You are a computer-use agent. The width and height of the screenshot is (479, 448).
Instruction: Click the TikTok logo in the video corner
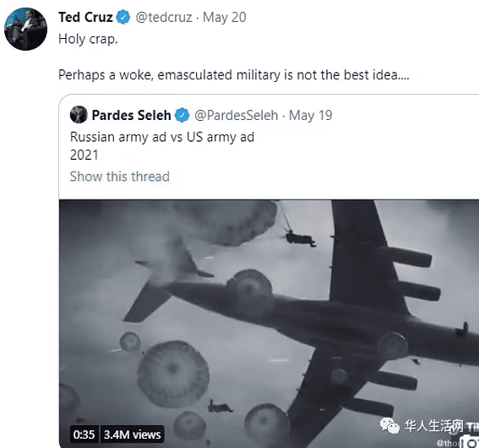(471, 442)
